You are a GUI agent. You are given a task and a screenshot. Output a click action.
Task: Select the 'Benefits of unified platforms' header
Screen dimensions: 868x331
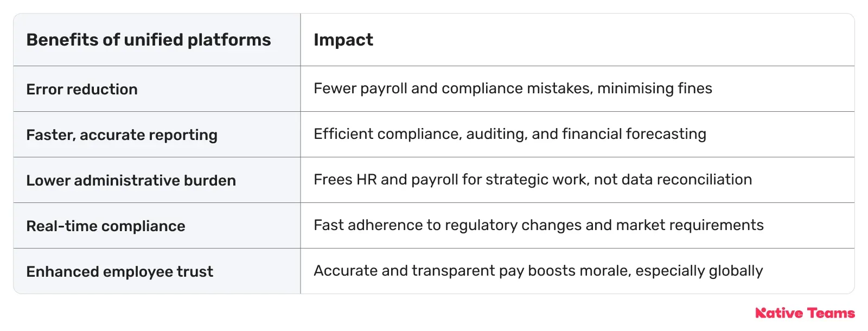[149, 40]
